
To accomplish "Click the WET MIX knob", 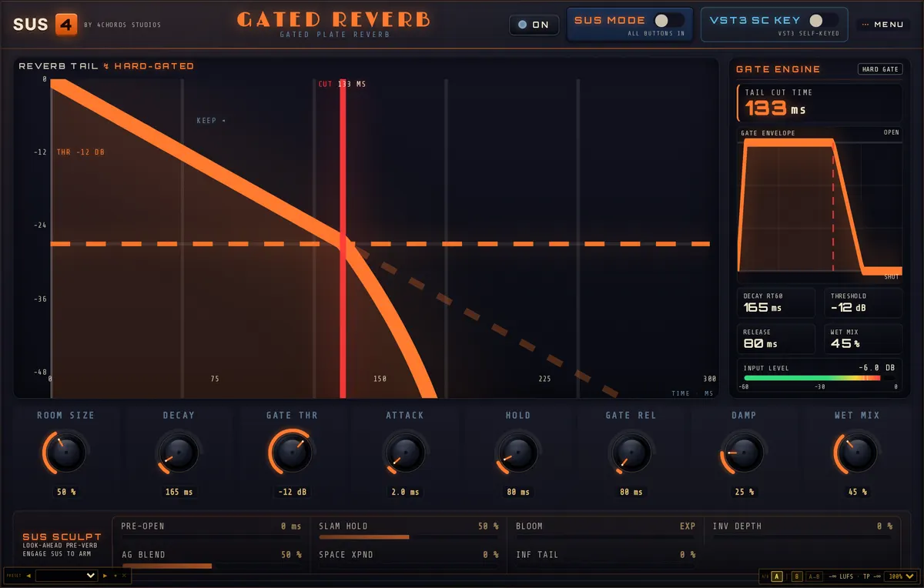I will (x=856, y=453).
